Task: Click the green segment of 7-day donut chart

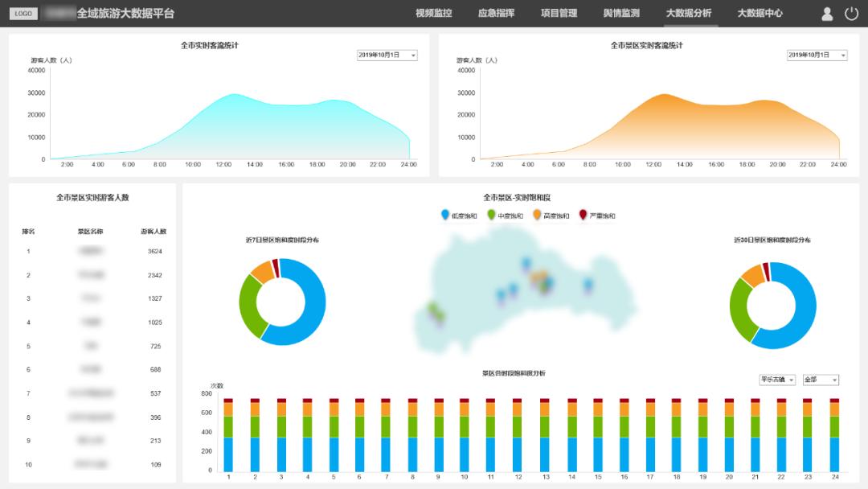Action: coord(249,307)
